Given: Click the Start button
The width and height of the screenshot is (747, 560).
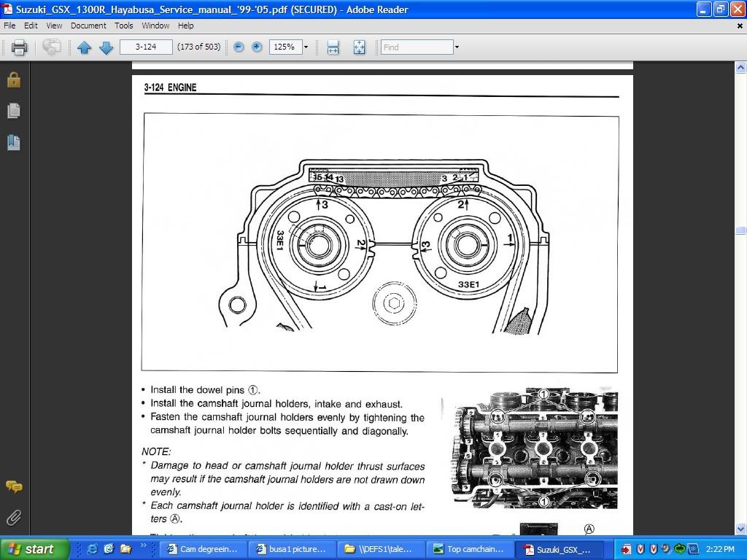Looking at the screenshot, I should [34, 548].
